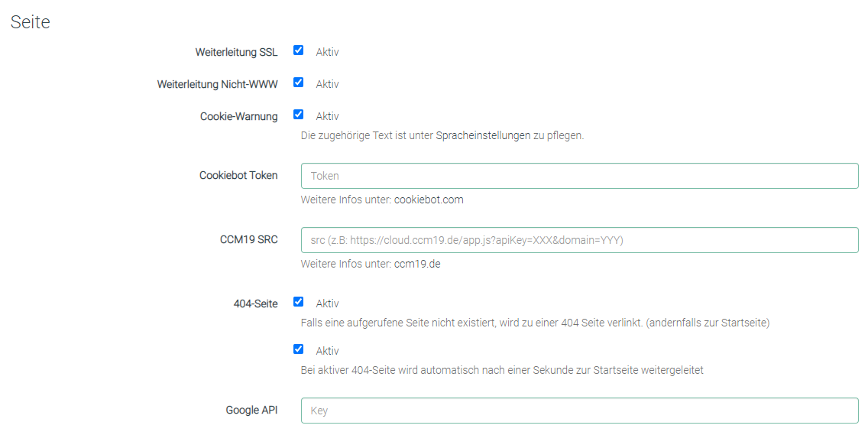The height and width of the screenshot is (435, 868).
Task: Click the "Seite" section heading
Action: pos(31,23)
